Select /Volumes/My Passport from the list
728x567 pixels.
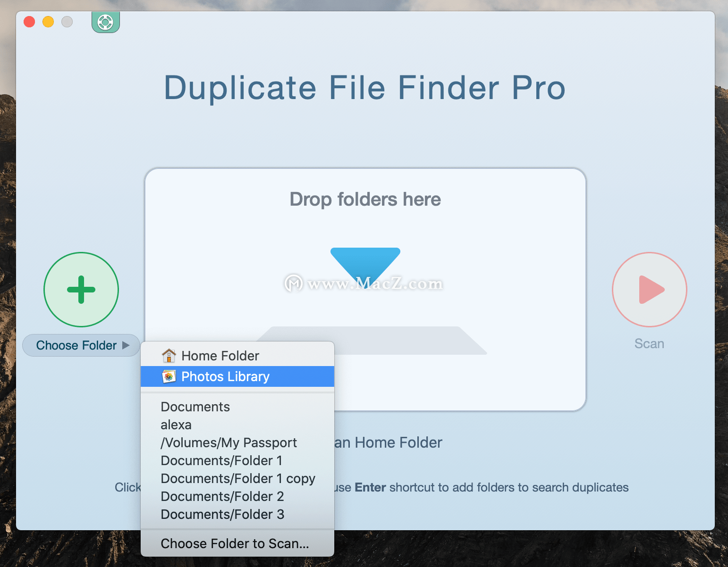[x=237, y=442]
